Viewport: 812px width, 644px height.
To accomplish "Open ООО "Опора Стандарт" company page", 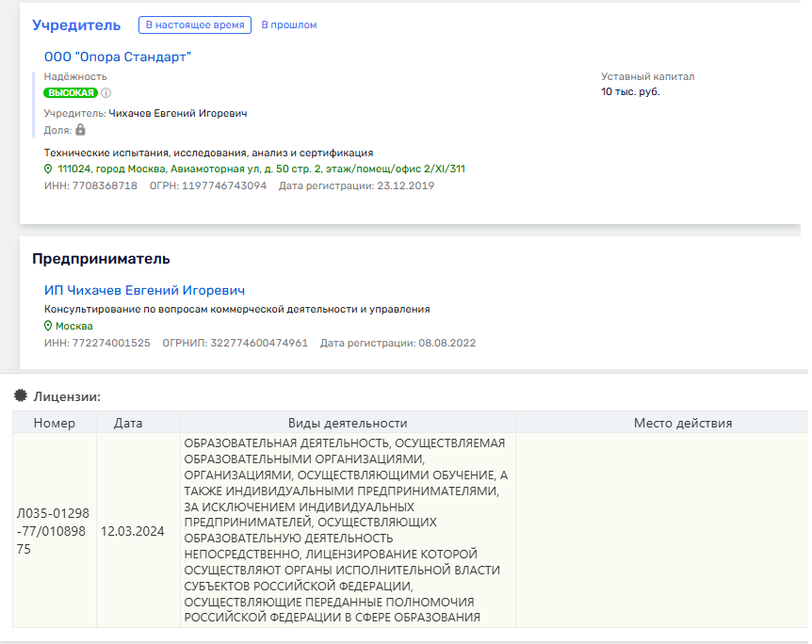I will pos(116,56).
